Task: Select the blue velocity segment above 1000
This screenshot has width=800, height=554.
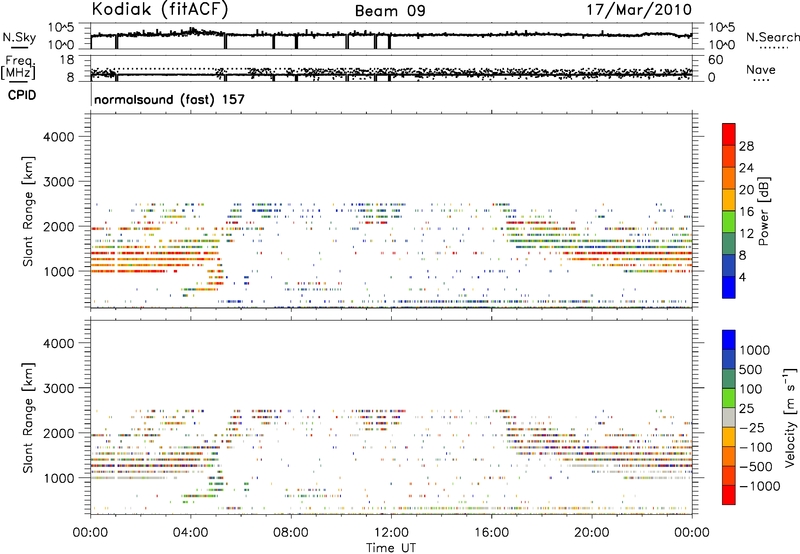Action: pyautogui.click(x=729, y=340)
